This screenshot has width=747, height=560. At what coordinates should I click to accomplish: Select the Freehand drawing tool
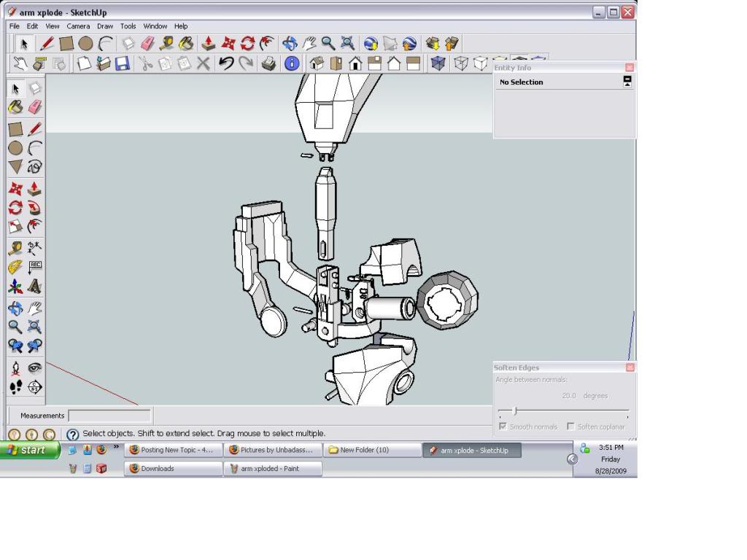tap(34, 167)
